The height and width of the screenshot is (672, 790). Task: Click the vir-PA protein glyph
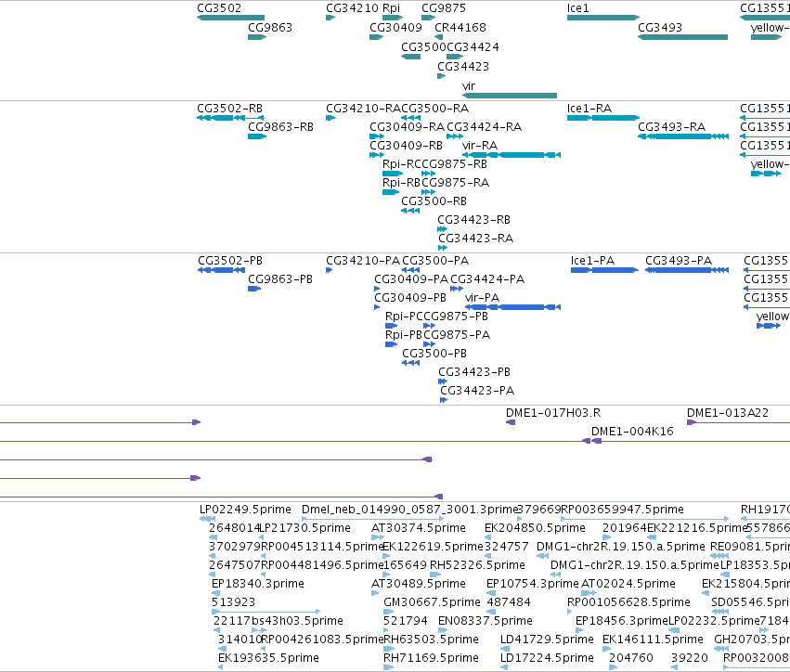512,307
